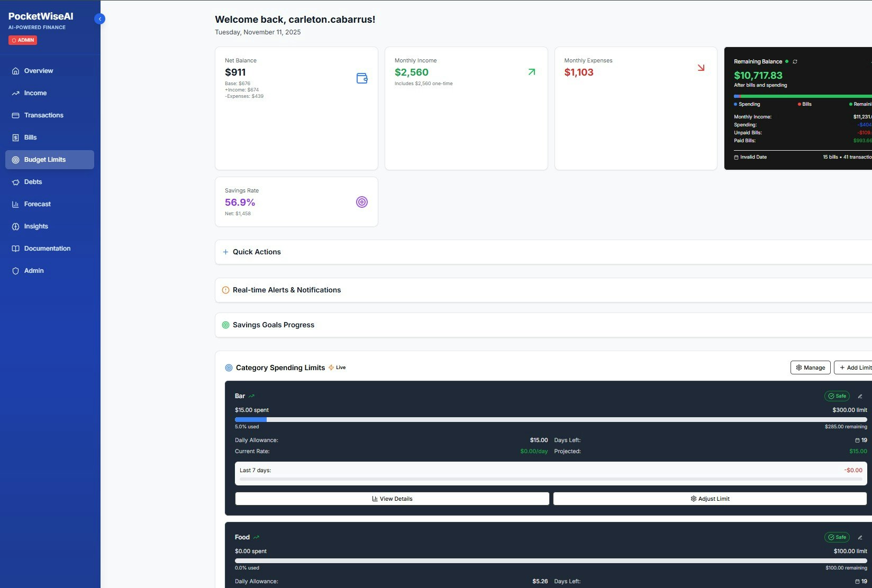Click the Bar Last 7 days bar
Image resolution: width=872 pixels, height=588 pixels.
[x=551, y=479]
